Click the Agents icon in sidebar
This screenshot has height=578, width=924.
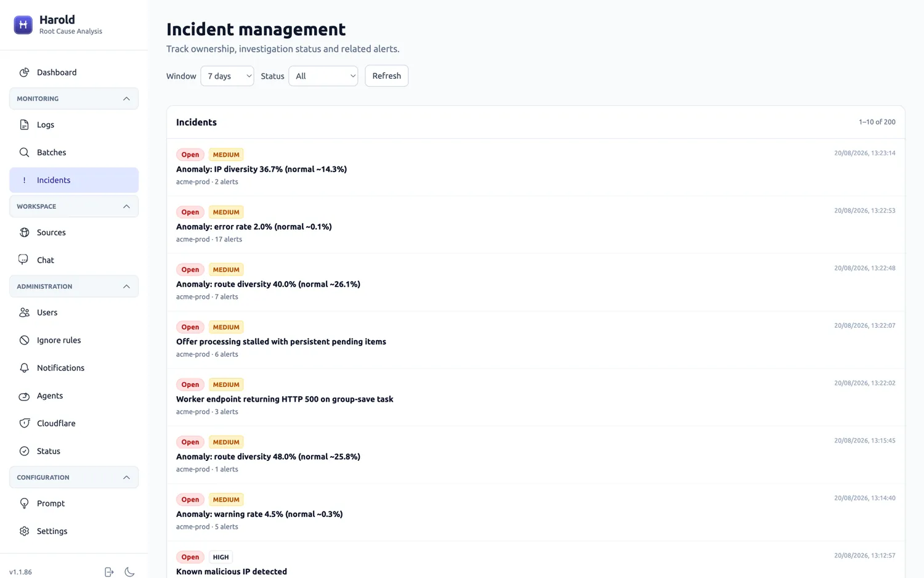point(24,396)
